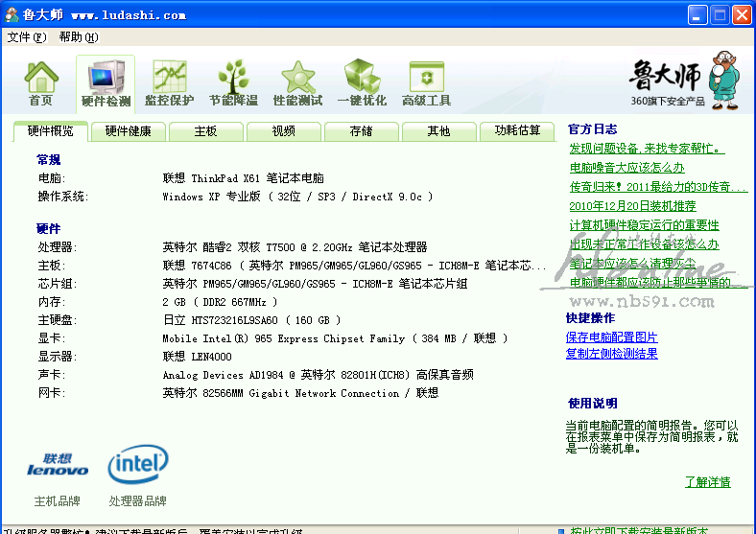Select the 存储 tab
The width and height of the screenshot is (756, 534).
point(361,131)
